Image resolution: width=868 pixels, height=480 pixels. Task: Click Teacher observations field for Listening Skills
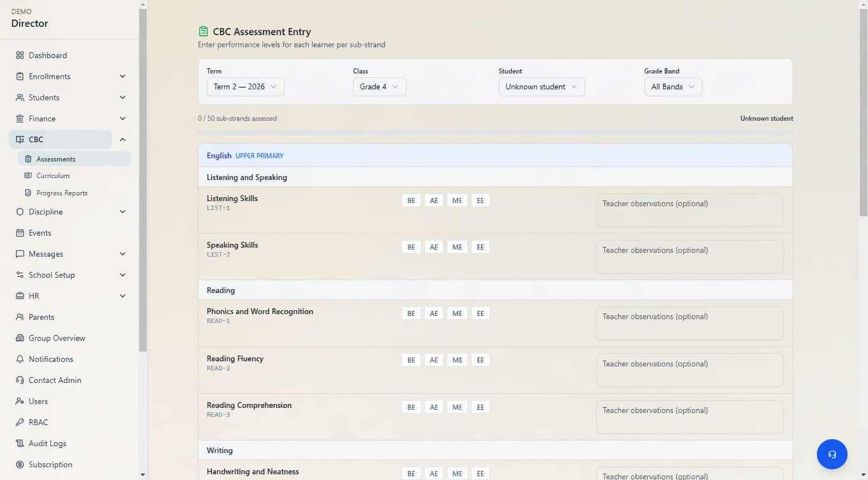690,210
